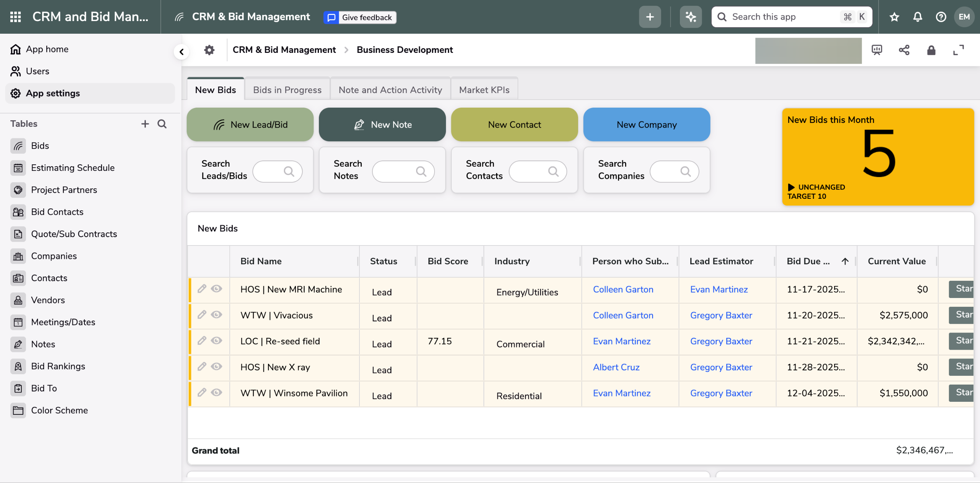The image size is (980, 483).
Task: Edit WTW | Vivacious row pencil icon
Action: click(202, 315)
